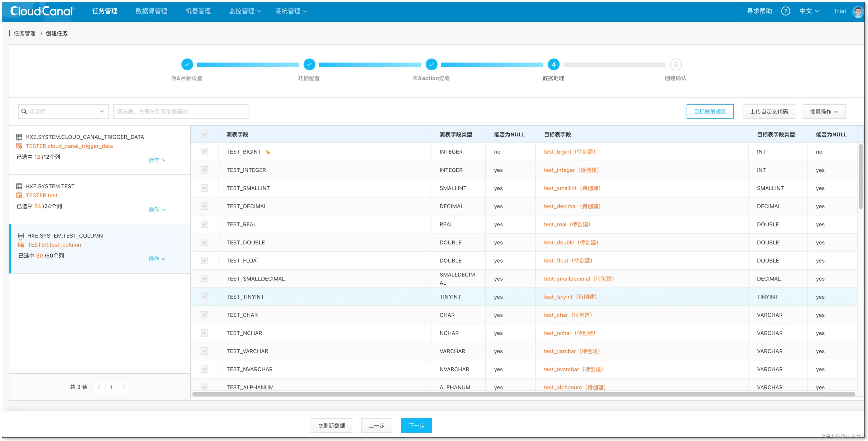Click the search magnifier icon in filter
Screen dimensions: 868x441
pos(24,112)
